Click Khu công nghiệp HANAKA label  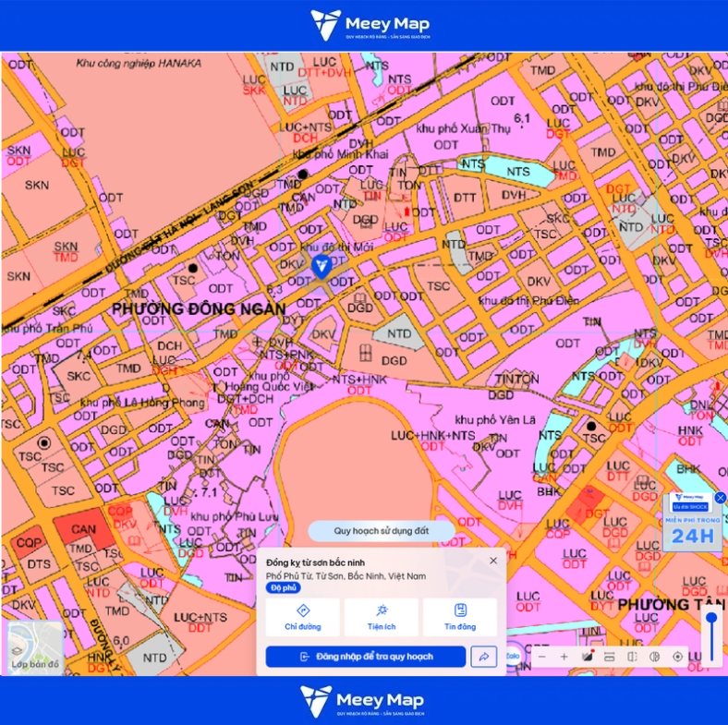tap(139, 63)
